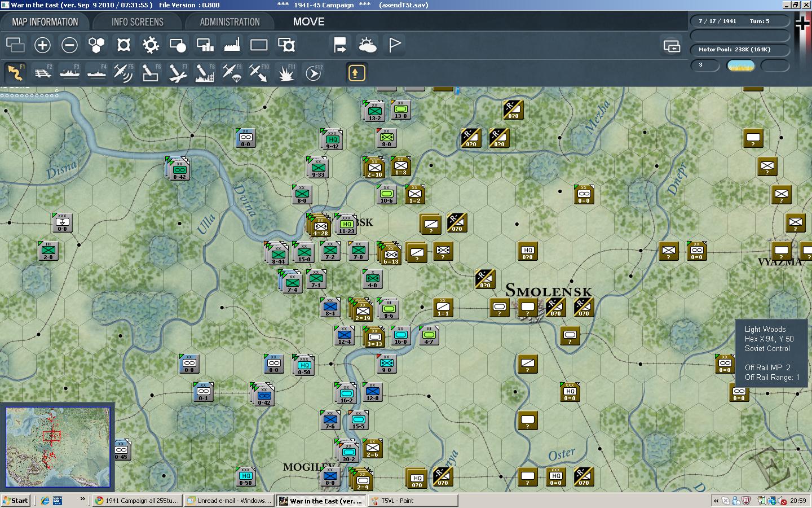Select the HQ counter labeled 9-42
Screen dimensions: 812x508
click(x=332, y=139)
